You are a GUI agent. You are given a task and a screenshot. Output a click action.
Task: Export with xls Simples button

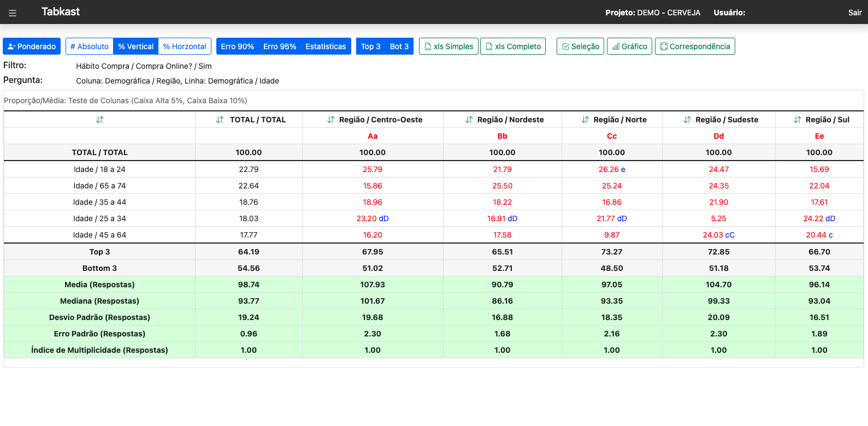tap(448, 46)
